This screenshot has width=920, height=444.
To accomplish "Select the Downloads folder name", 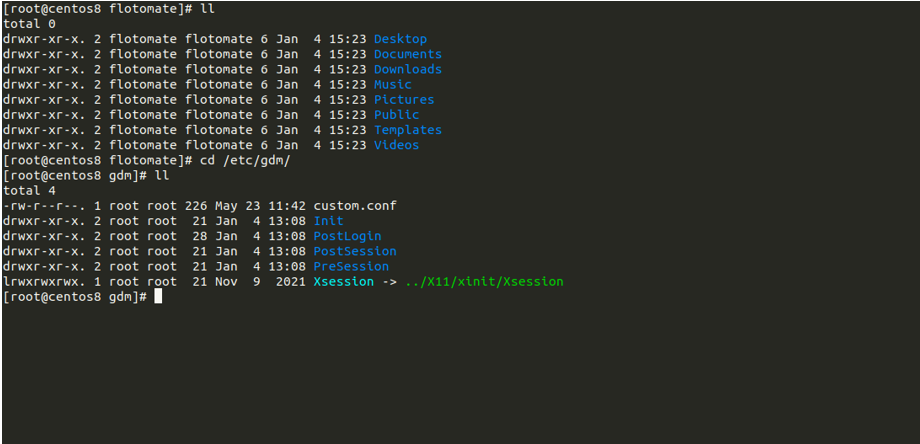I will pyautogui.click(x=407, y=69).
